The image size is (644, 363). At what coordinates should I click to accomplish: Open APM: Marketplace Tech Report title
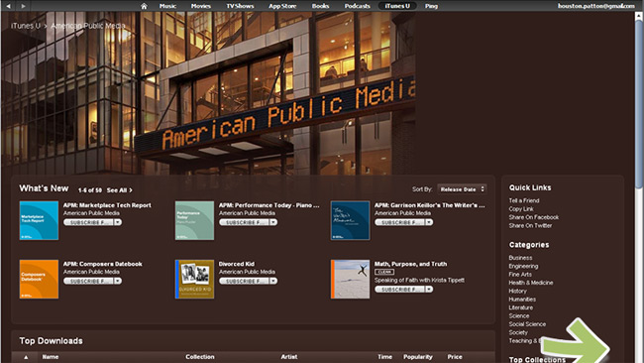[107, 205]
